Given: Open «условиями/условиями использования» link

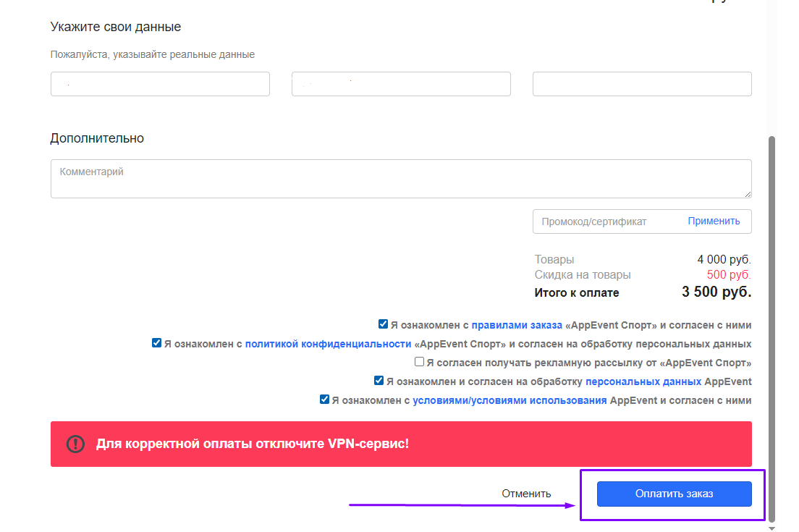Looking at the screenshot, I should (x=510, y=400).
